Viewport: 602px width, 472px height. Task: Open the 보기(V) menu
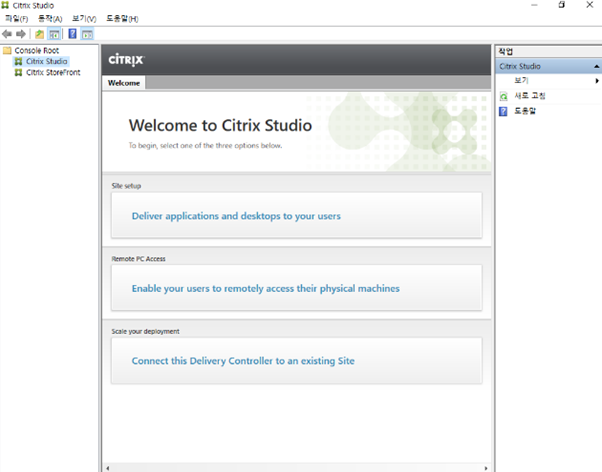pos(84,18)
